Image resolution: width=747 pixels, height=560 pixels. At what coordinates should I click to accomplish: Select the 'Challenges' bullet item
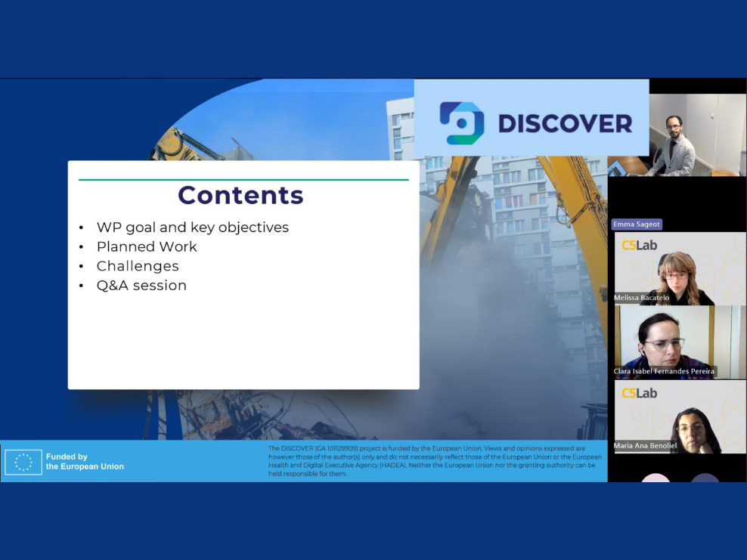[x=138, y=266]
